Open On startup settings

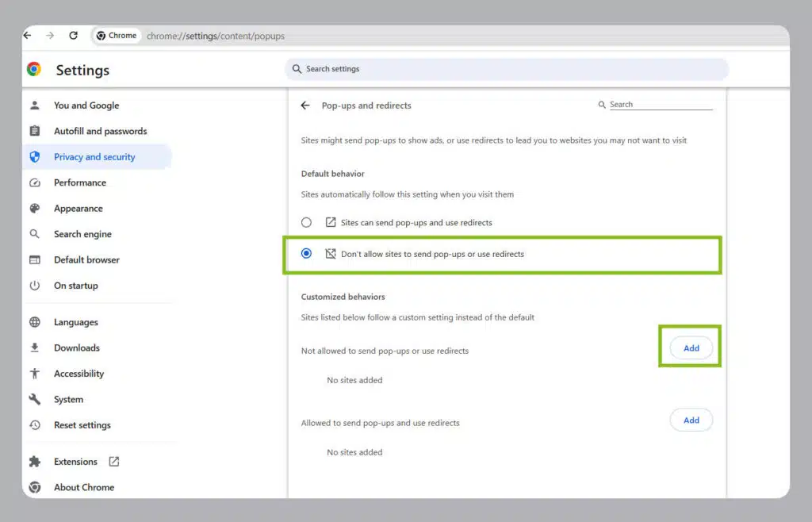pos(75,286)
